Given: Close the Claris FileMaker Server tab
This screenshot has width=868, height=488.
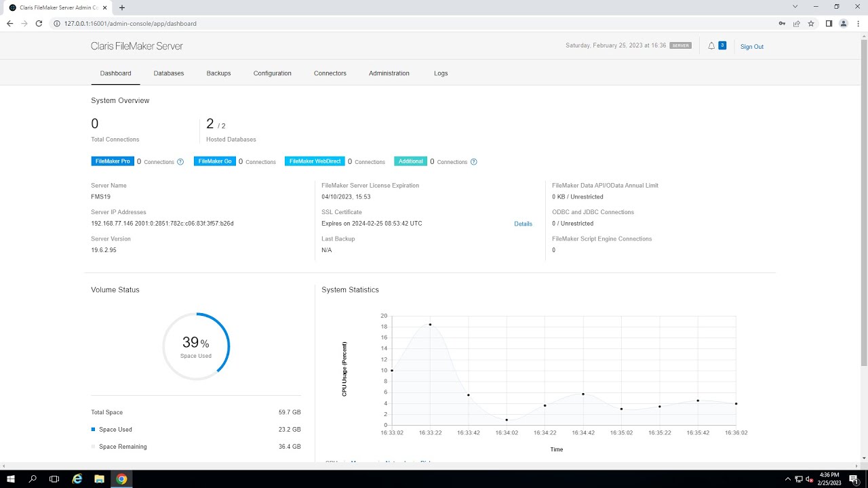Looking at the screenshot, I should point(105,7).
